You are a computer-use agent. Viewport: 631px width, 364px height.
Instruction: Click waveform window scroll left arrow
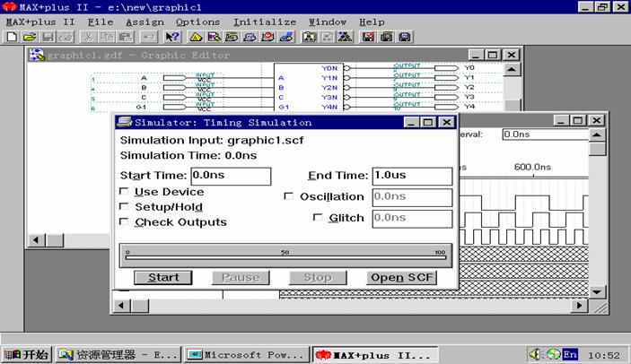tap(122, 306)
